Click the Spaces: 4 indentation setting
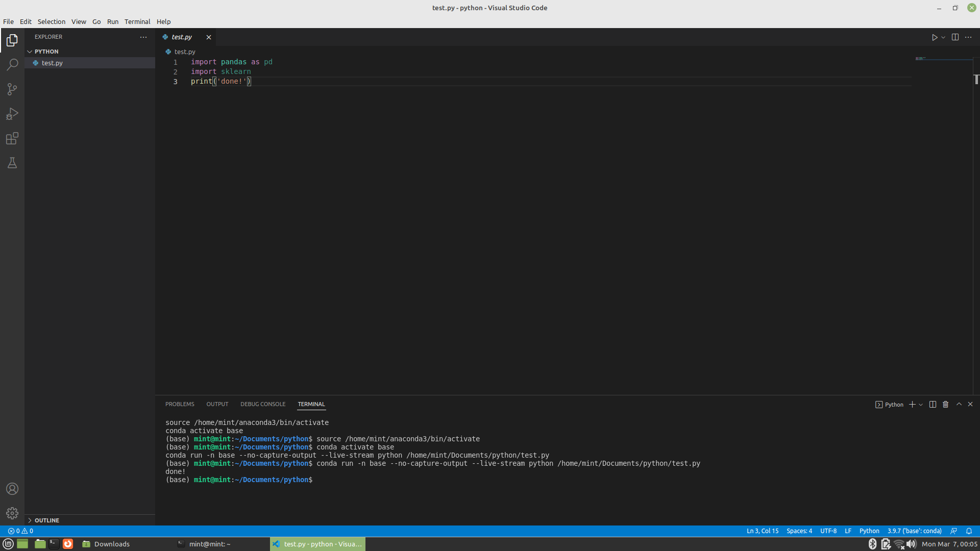The width and height of the screenshot is (980, 551). point(799,531)
